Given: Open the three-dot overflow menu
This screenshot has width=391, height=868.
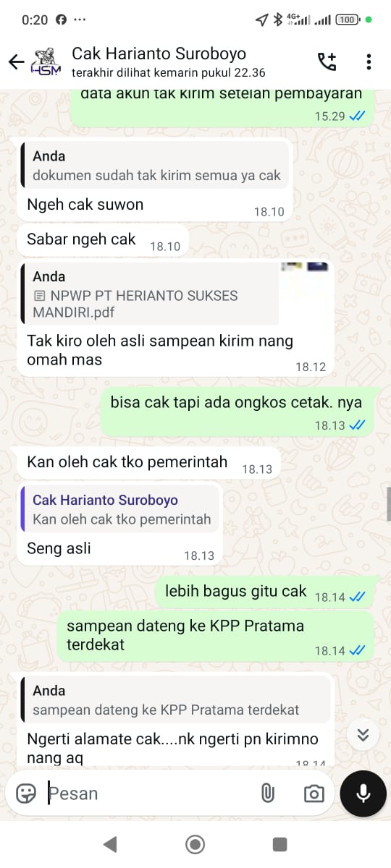Looking at the screenshot, I should (x=369, y=61).
